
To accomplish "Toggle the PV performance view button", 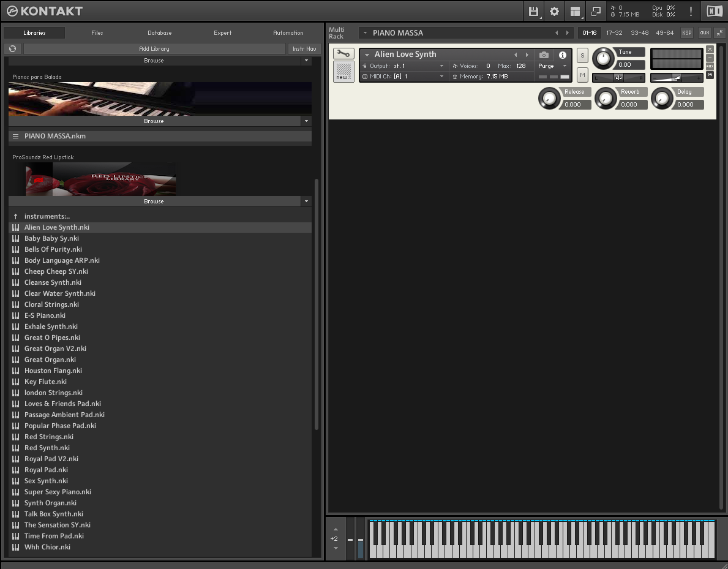I will coord(710,75).
